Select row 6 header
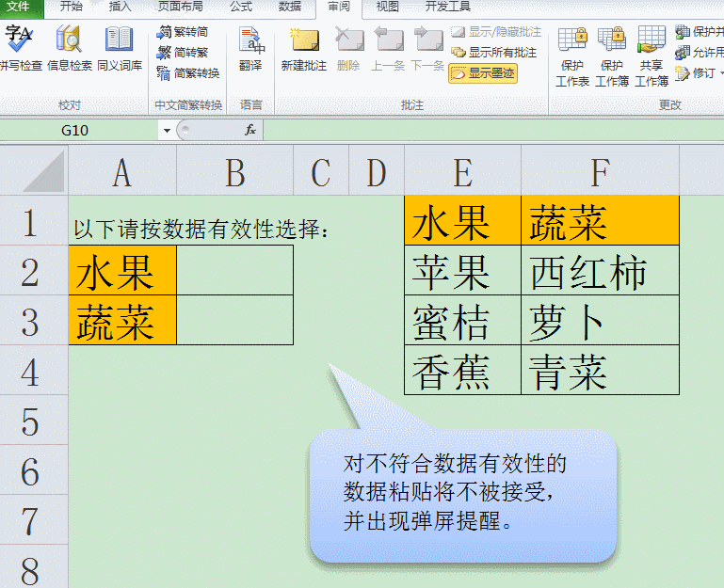724x588 pixels. point(34,469)
